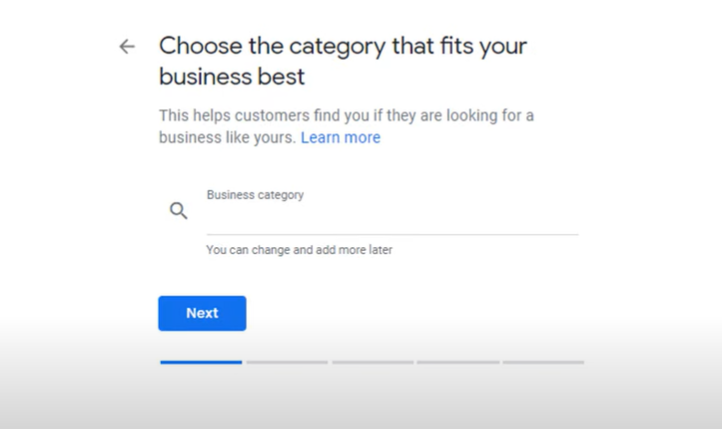This screenshot has height=429, width=722.
Task: Click the 'Choose the category' heading first line
Action: coord(342,46)
